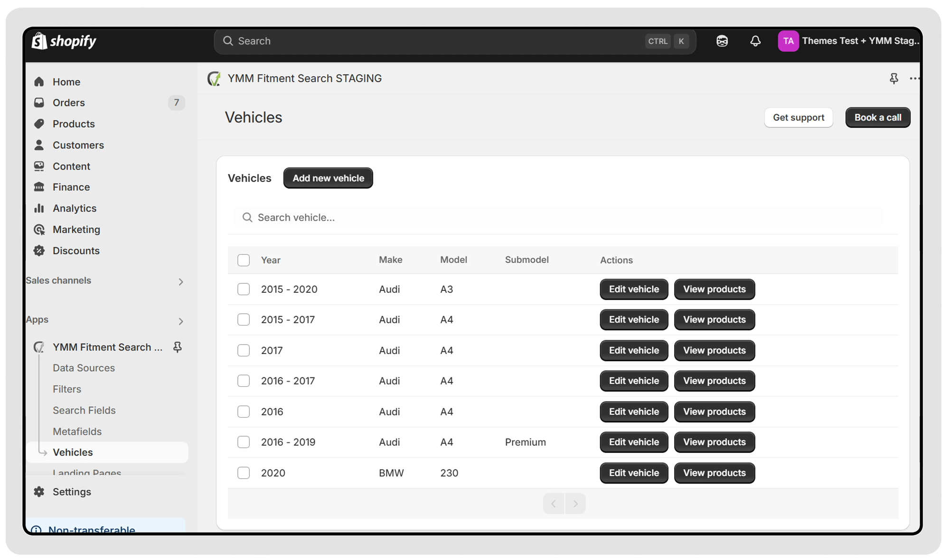Click the Shopify logo
Viewport: 949px width, 560px height.
click(64, 41)
